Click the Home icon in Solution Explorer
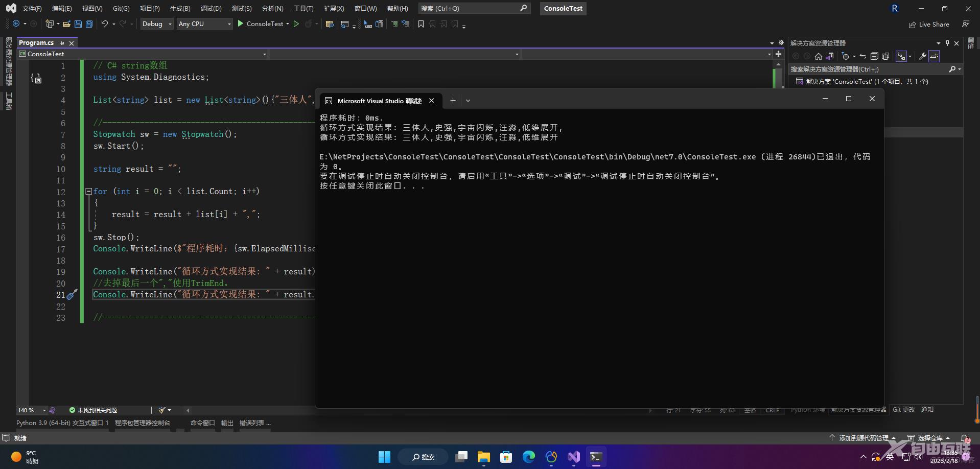This screenshot has width=980, height=469. [x=819, y=56]
